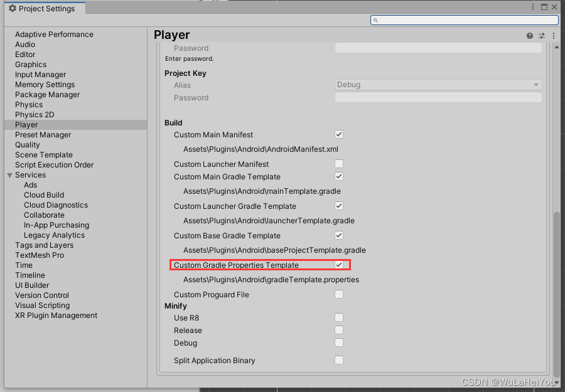Screen dimensions: 565x392
Task: Open the Player preset selector icon
Action: (x=541, y=36)
